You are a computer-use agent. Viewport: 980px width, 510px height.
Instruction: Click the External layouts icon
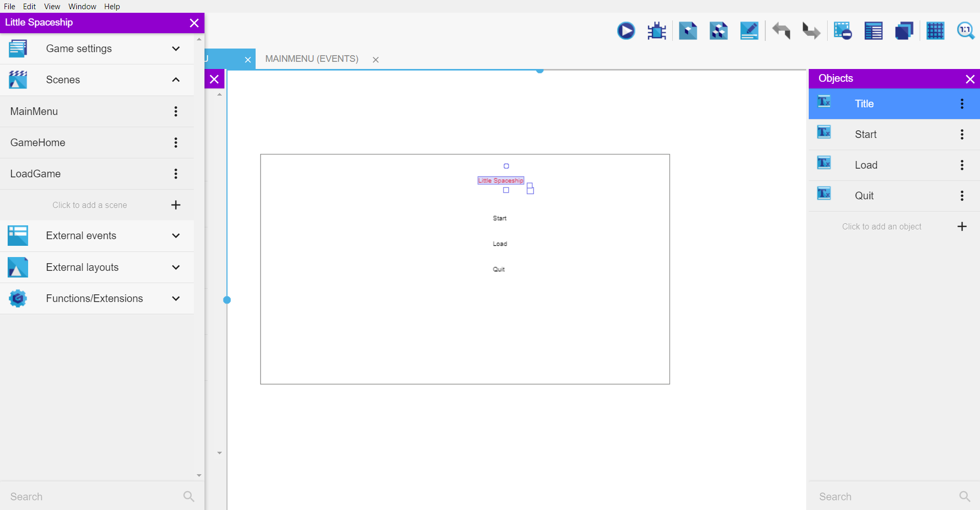point(18,267)
